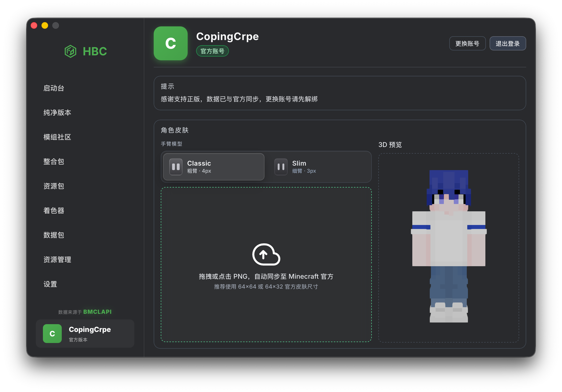Viewport: 562px width, 392px height.
Task: Click the red close window button
Action: tap(34, 25)
